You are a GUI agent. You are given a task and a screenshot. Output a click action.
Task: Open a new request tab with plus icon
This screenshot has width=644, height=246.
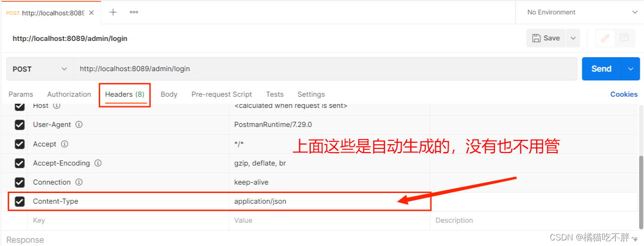coord(113,12)
